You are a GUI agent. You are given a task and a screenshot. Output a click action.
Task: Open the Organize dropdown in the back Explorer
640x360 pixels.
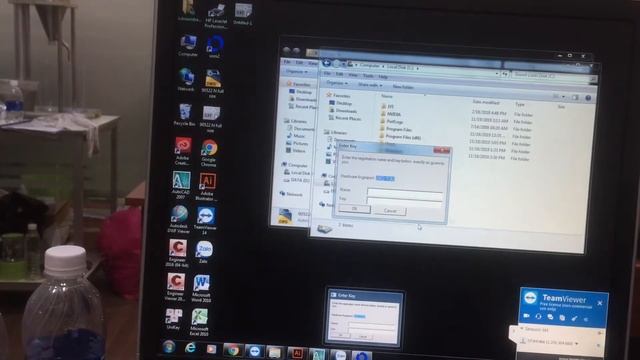(x=297, y=71)
